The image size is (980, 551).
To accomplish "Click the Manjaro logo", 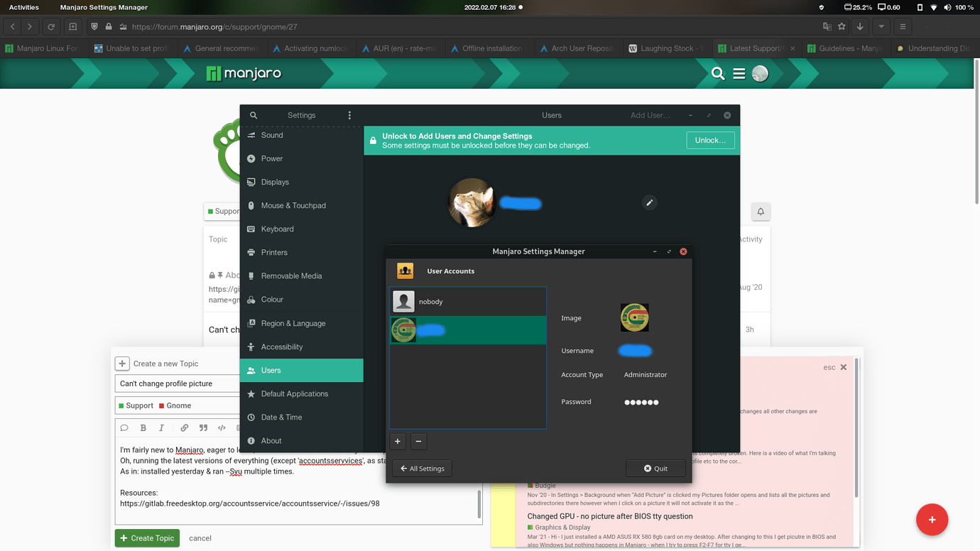I will (244, 73).
